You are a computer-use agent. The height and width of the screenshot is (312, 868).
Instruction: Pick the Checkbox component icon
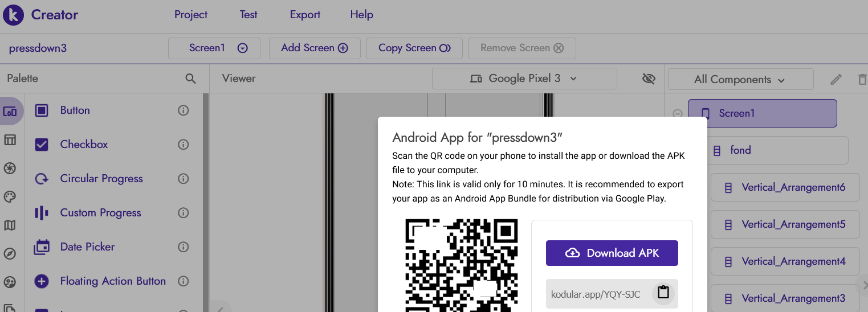point(42,145)
